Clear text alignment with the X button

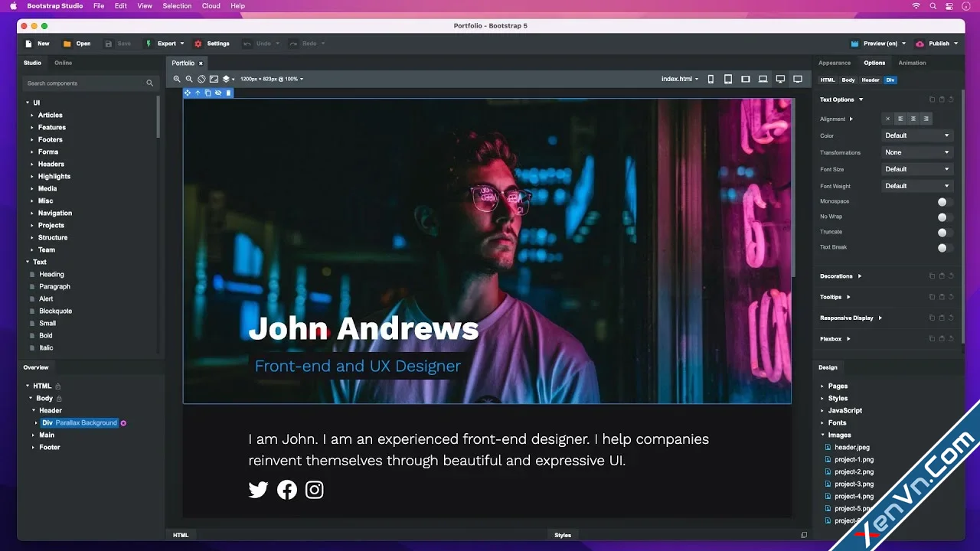click(x=887, y=119)
